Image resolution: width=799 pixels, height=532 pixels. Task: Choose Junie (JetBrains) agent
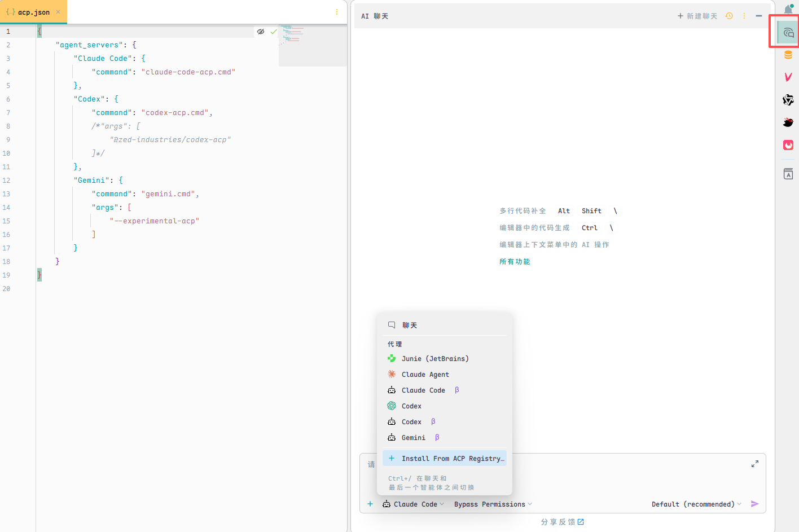coord(445,359)
